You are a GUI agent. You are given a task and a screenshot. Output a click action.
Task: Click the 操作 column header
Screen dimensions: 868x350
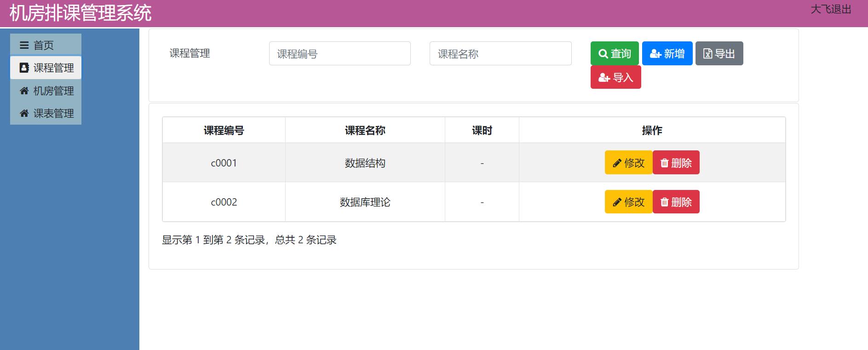(x=652, y=131)
